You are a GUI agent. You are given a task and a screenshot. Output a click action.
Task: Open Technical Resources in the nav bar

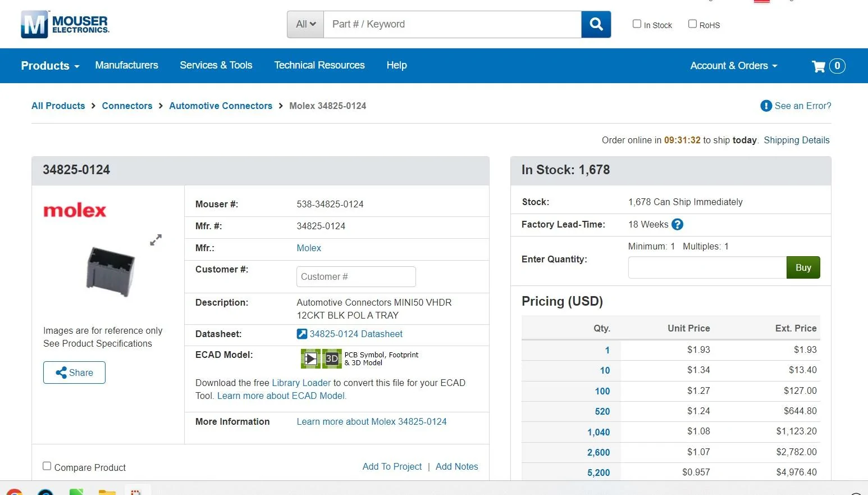[x=319, y=65]
